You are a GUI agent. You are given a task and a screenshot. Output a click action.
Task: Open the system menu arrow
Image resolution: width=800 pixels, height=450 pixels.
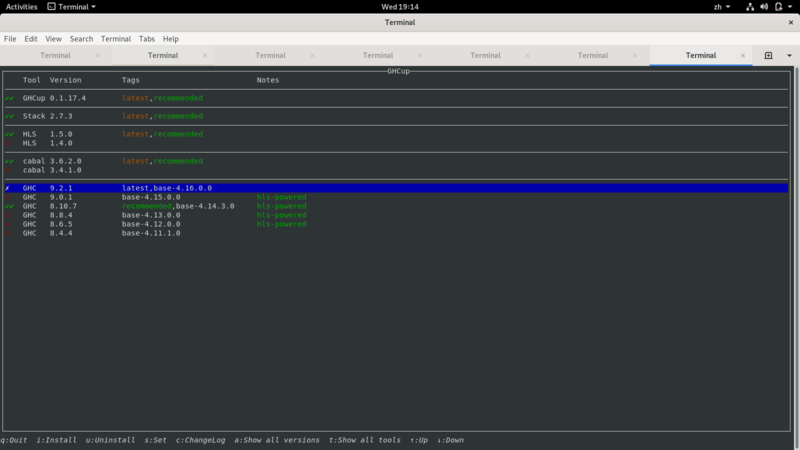click(790, 7)
